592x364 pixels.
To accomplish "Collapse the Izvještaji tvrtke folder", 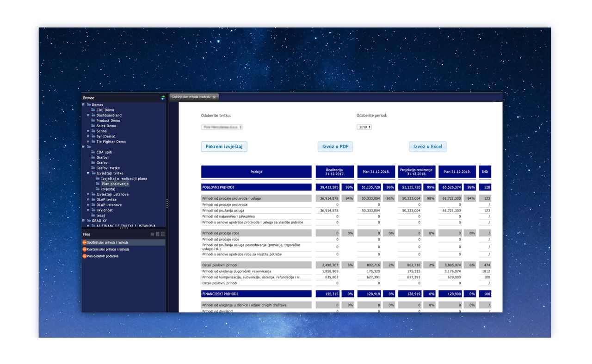I will click(x=88, y=173).
